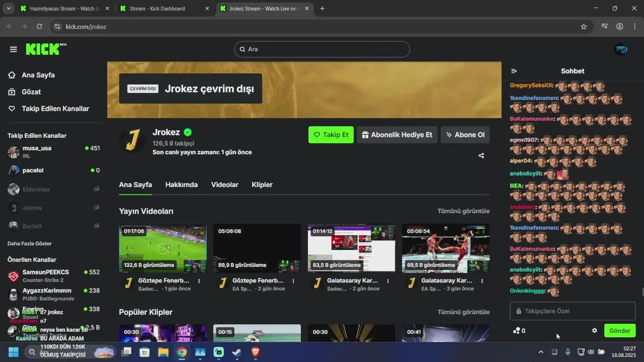
Task: Open options for second Göztepe Fenerb... video
Action: 293,281
